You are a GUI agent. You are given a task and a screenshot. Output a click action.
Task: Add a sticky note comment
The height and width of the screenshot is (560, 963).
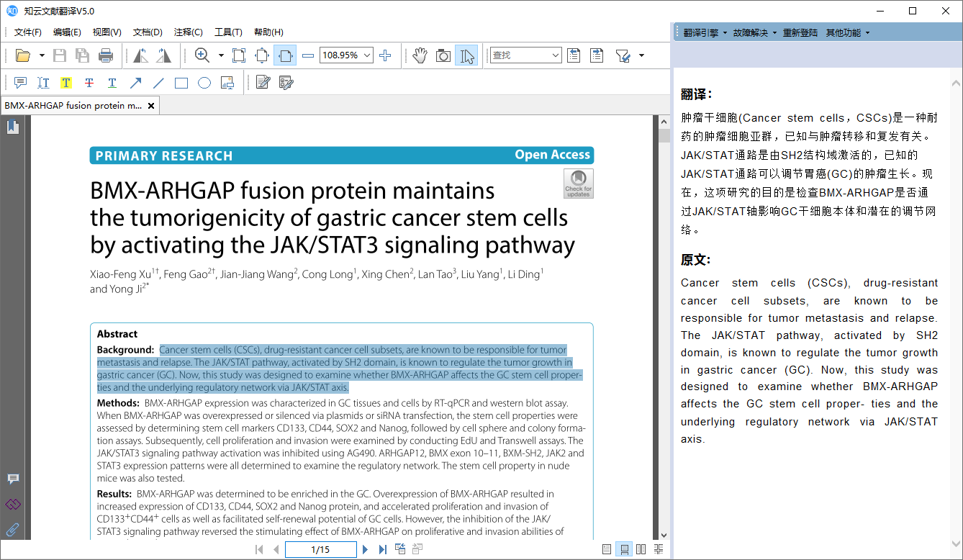[x=20, y=83]
